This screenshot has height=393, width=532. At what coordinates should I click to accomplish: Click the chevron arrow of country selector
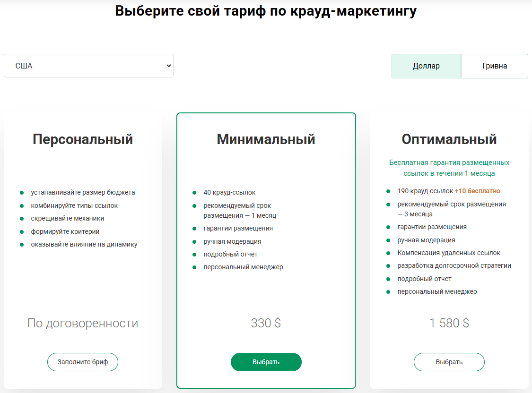coord(168,66)
